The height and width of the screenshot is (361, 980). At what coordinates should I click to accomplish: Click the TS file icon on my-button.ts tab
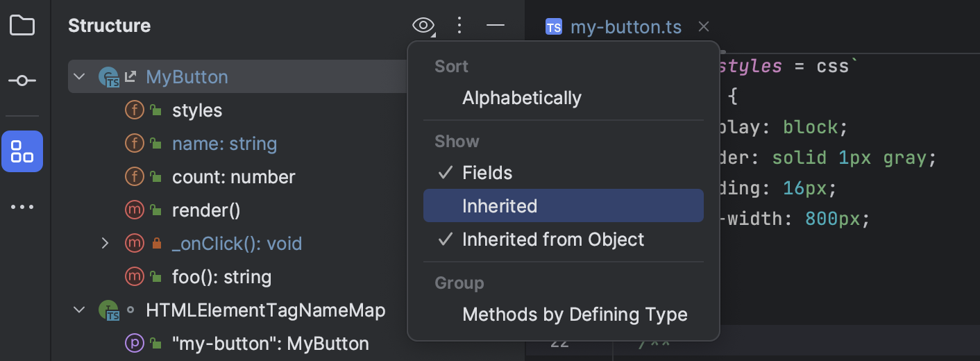click(553, 27)
